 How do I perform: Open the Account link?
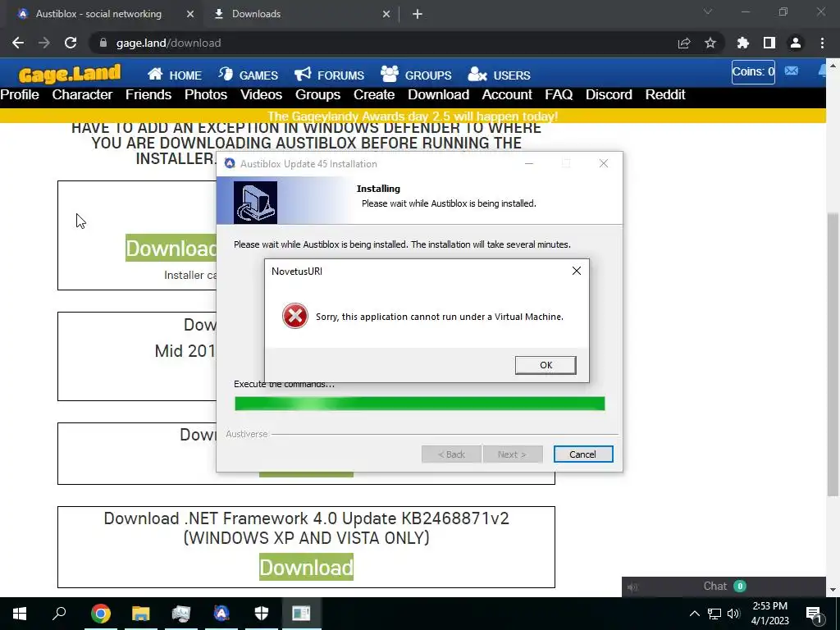(x=507, y=95)
